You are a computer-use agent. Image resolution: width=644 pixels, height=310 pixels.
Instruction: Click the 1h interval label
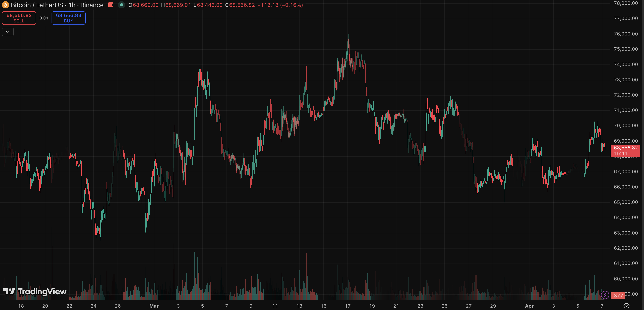click(72, 5)
